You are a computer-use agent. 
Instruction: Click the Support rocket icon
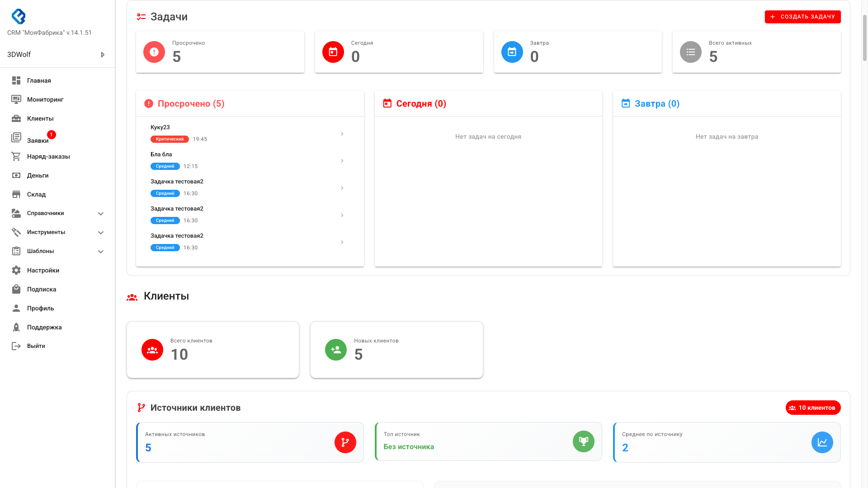16,327
